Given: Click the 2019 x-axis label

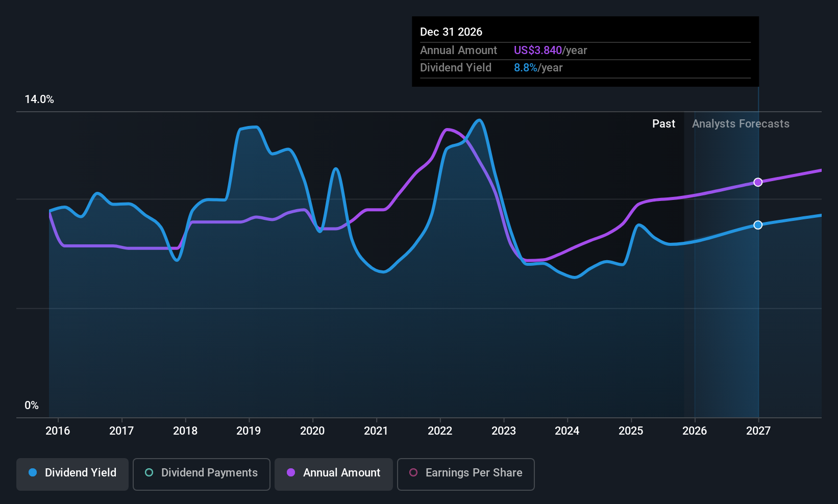Looking at the screenshot, I should point(249,431).
